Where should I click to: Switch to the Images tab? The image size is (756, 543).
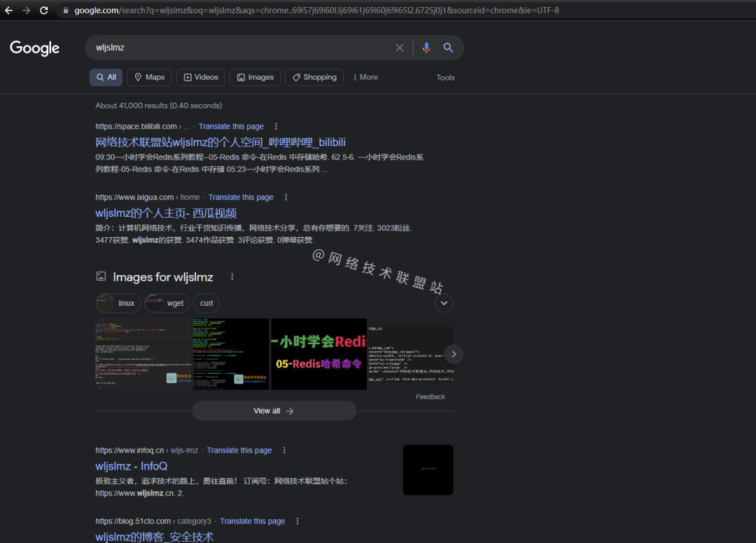(x=255, y=77)
